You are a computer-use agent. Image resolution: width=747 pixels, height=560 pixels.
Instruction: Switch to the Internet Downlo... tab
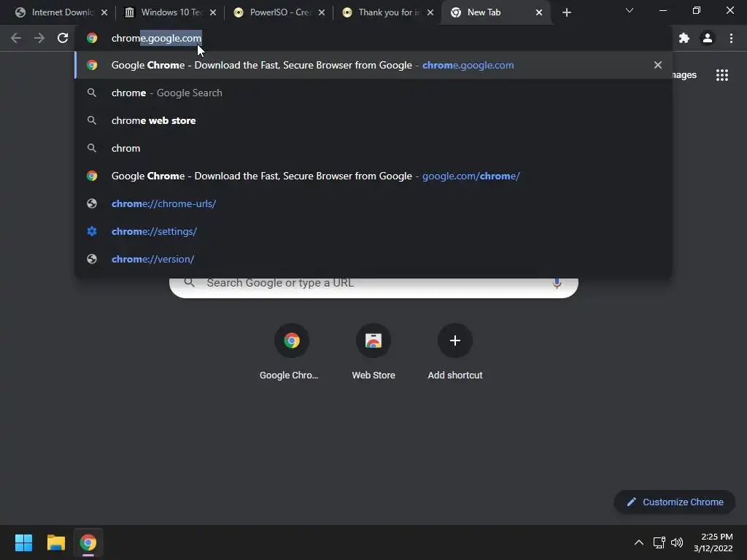[x=55, y=12]
